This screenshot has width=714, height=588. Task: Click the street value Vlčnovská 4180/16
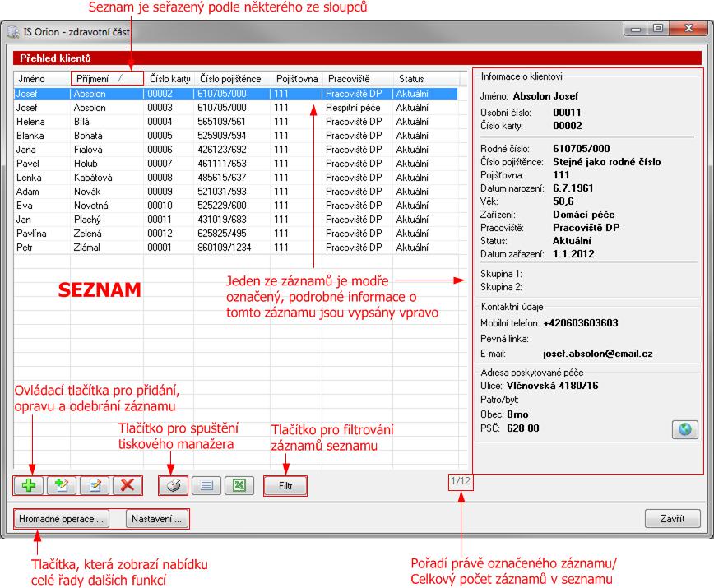[x=552, y=386]
